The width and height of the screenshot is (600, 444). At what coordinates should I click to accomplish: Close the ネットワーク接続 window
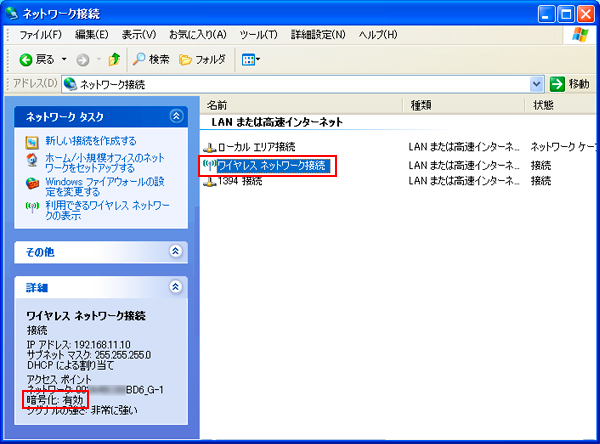(x=586, y=15)
